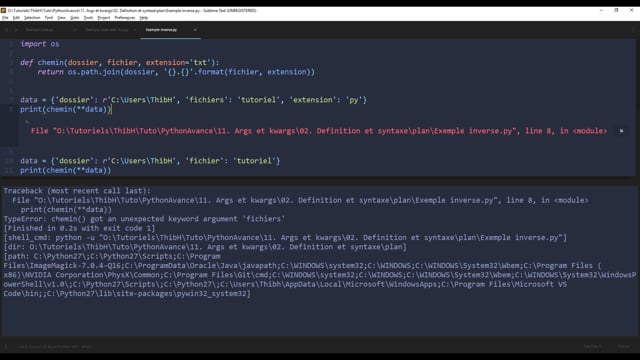This screenshot has height=360, width=640.
Task: Open the tab list dropdown at right of tab bar
Action: tap(633, 30)
